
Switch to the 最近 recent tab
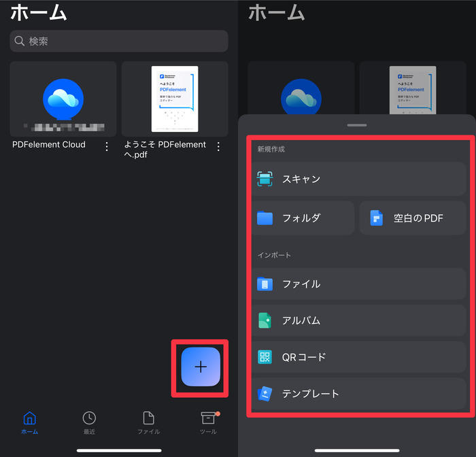(x=89, y=422)
